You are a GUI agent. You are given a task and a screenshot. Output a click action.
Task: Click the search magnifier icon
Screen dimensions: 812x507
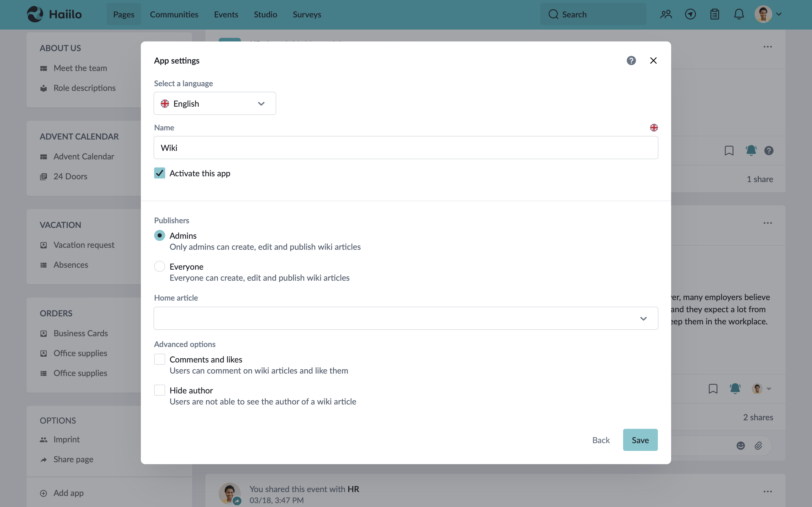tap(553, 14)
